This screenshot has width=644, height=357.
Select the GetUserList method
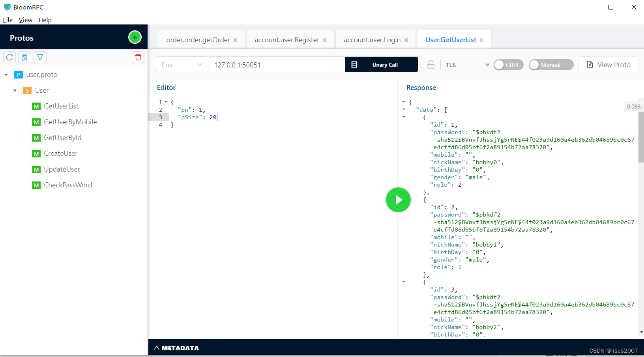(x=61, y=106)
